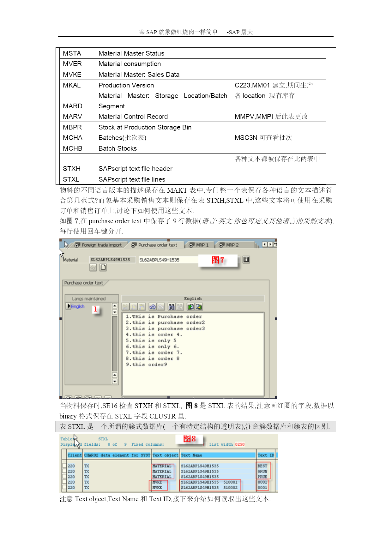Click the greyed display/change glasses icon

[x=93, y=268]
